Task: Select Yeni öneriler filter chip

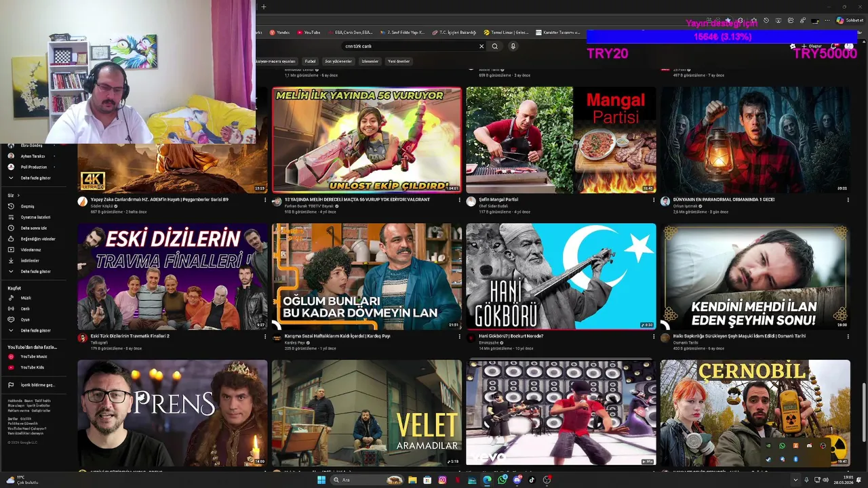Action: (399, 61)
